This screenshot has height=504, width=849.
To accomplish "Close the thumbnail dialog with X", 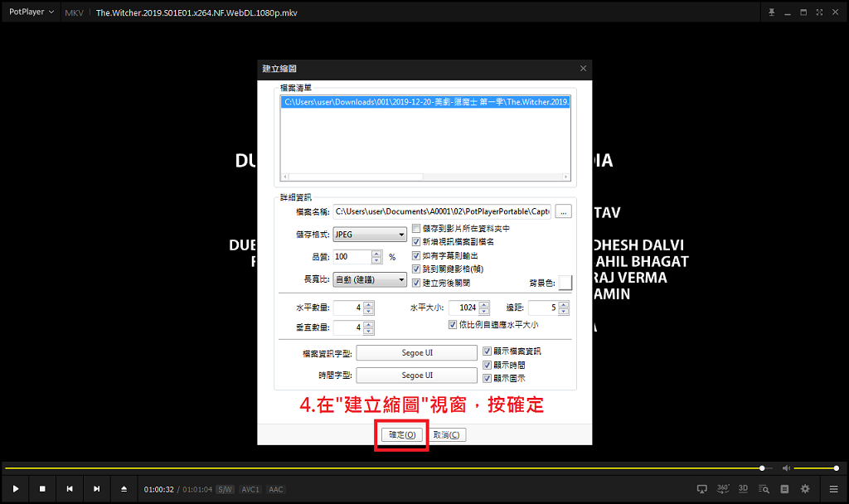I will (x=583, y=68).
